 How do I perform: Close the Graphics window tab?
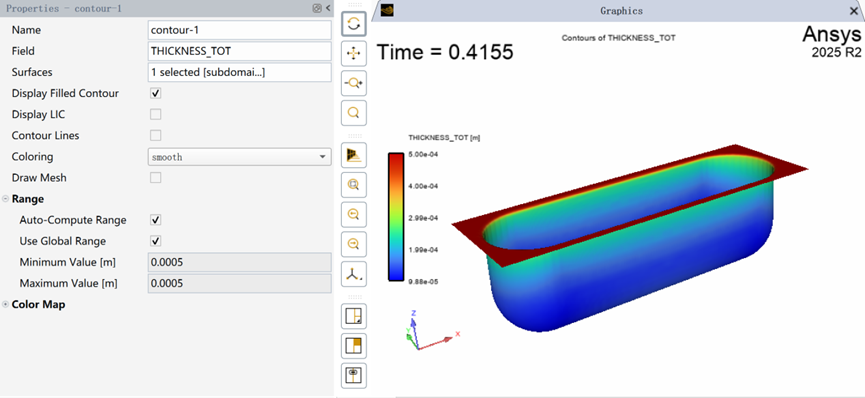click(853, 10)
